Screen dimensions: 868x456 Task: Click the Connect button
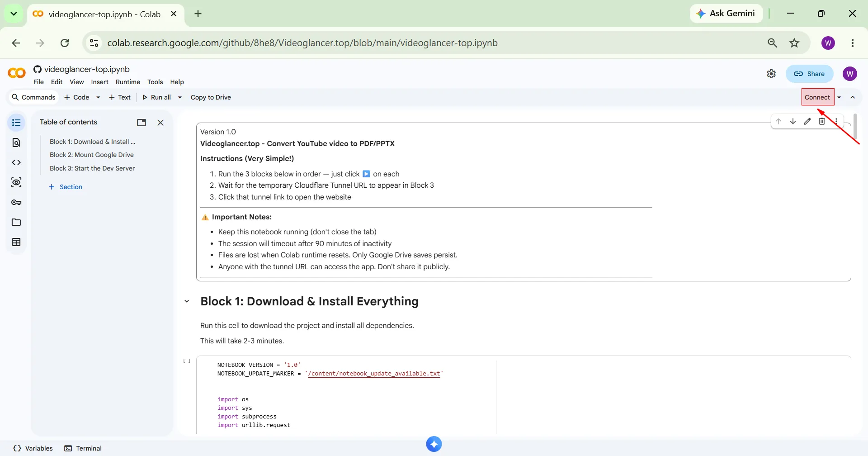(817, 97)
